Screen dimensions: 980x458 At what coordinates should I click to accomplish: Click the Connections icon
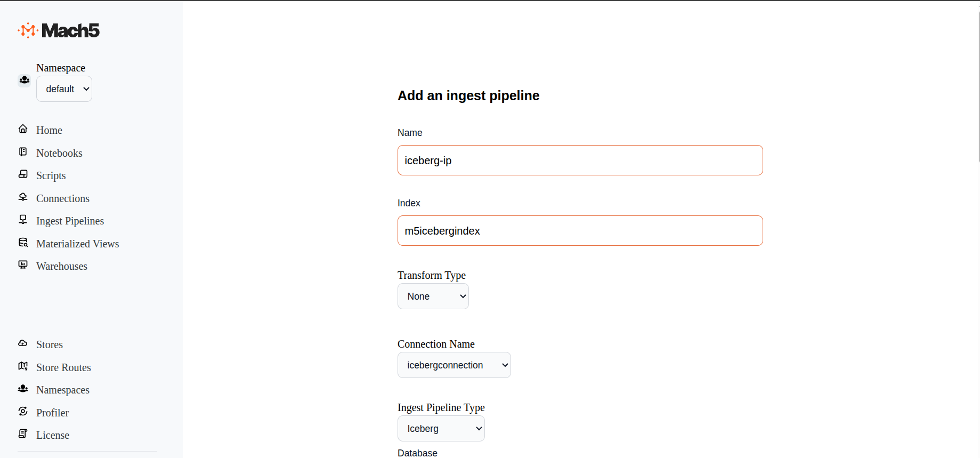[x=23, y=197]
